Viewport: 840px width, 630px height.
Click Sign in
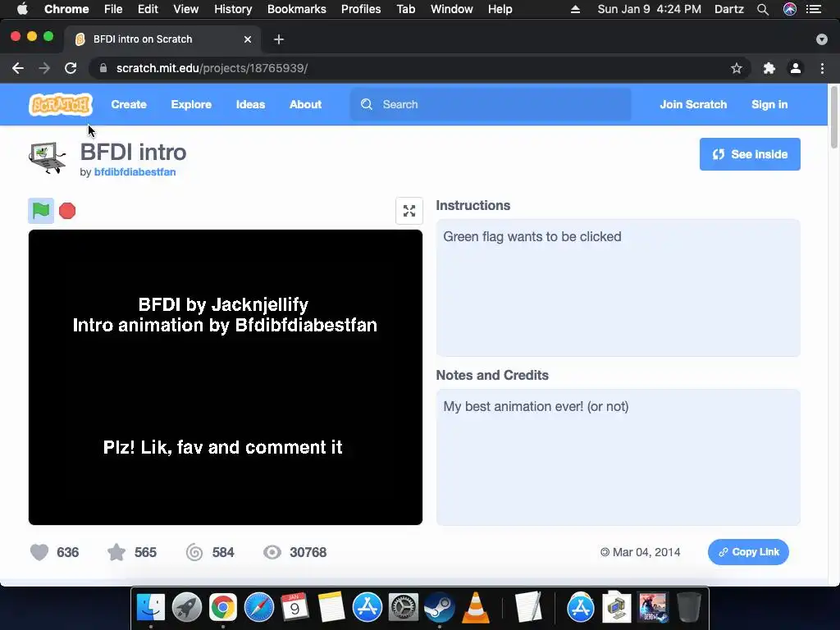(x=769, y=104)
